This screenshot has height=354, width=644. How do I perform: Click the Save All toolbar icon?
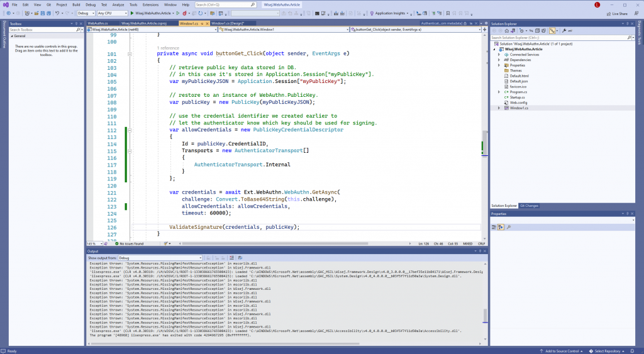(x=48, y=13)
